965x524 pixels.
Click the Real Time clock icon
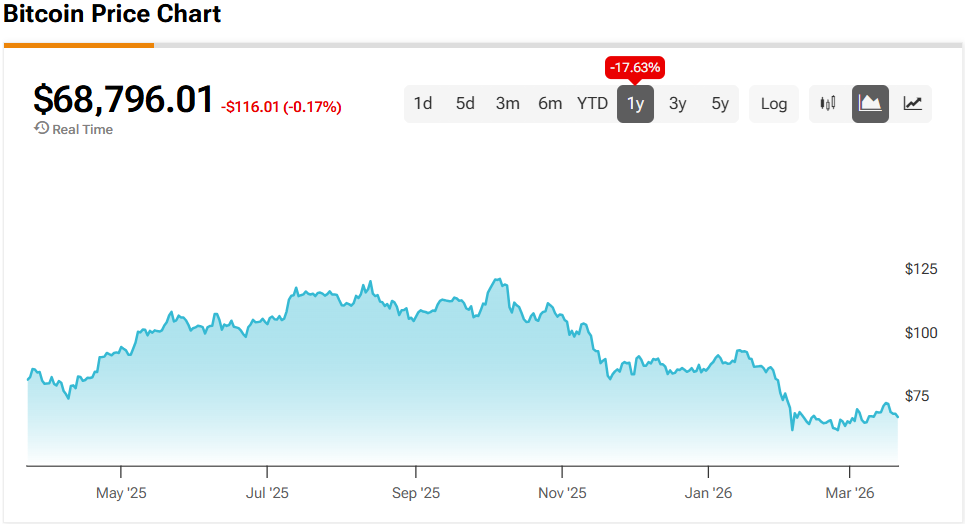[x=41, y=129]
